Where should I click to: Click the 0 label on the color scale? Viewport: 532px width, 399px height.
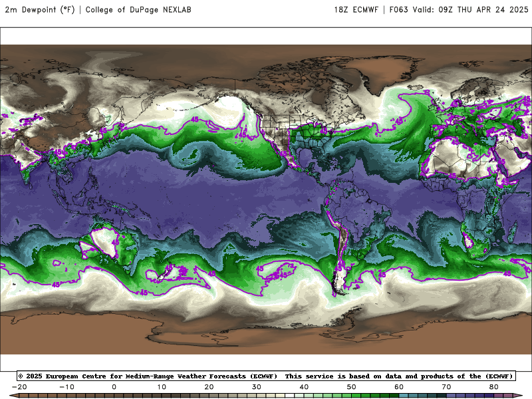coord(114,387)
